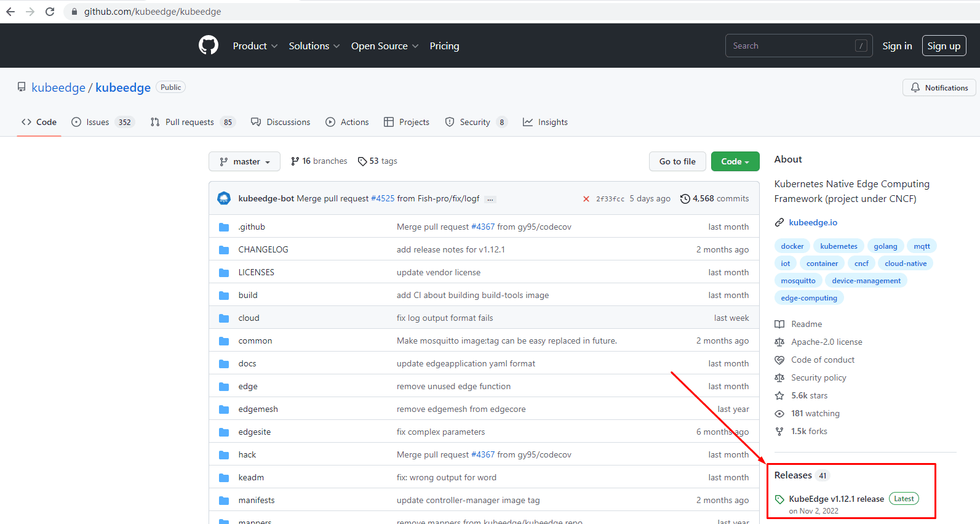Click the Sign up button
This screenshot has height=524, width=980.
click(944, 46)
